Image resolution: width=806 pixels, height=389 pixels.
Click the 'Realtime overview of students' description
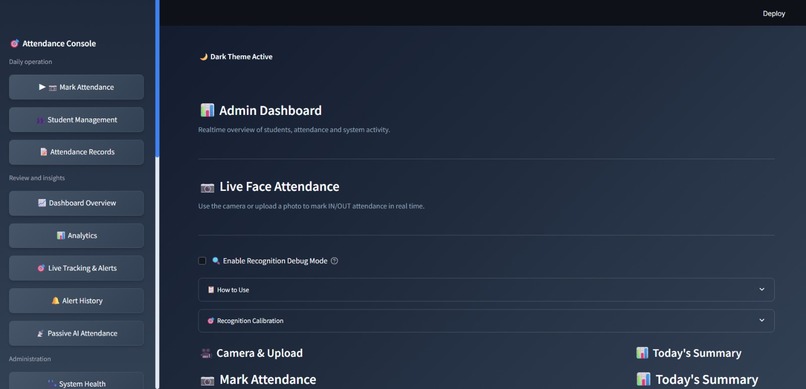point(294,130)
